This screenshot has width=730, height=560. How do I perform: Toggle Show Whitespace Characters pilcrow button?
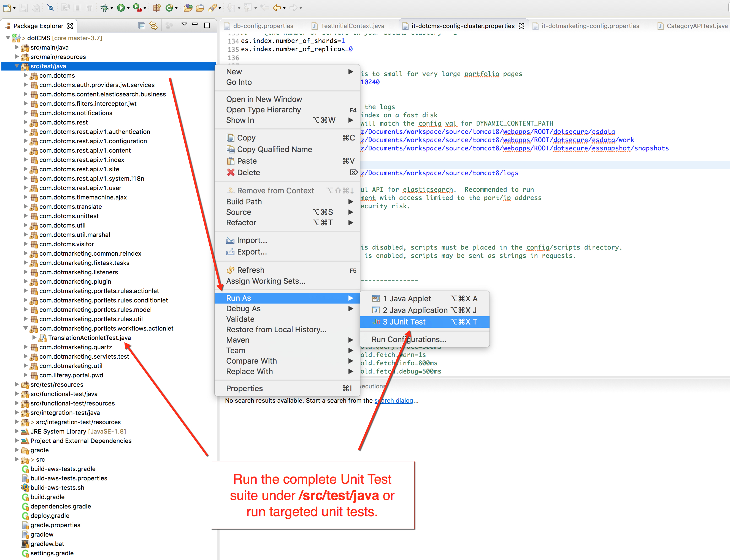tap(90, 8)
